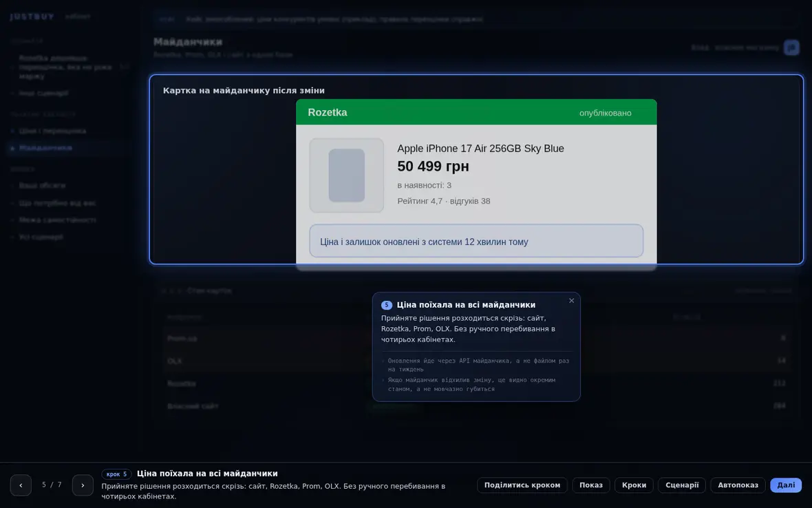812x508 pixels.
Task: Close the step 5 tooltip popup
Action: (x=571, y=301)
